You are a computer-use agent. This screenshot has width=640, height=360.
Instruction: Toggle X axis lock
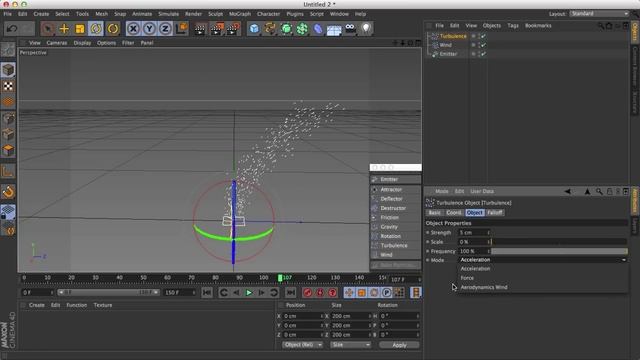coord(133,29)
